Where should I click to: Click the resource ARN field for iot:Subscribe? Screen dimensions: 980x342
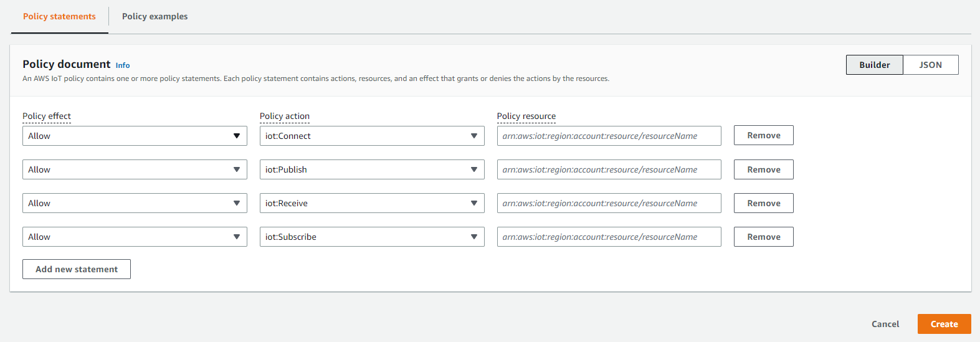point(609,237)
